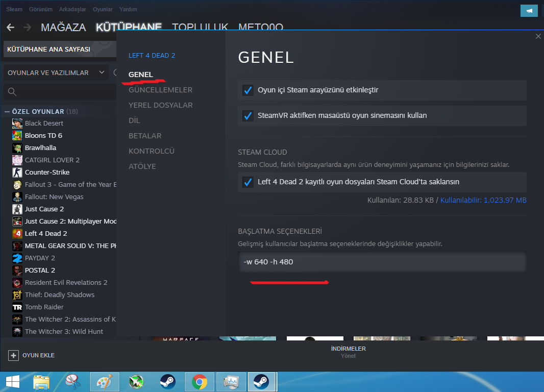Open the Arkadaşlar menu
This screenshot has height=392, width=544.
(72, 9)
